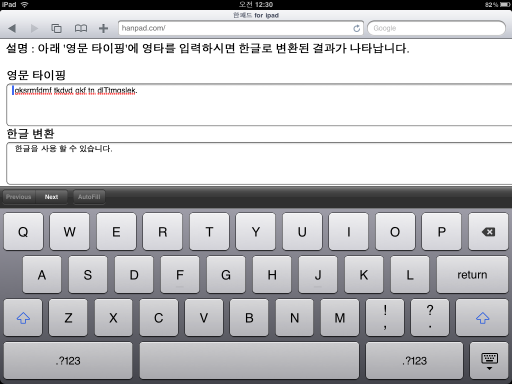The height and width of the screenshot is (384, 512).
Task: Tap the M key
Action: [x=340, y=318]
